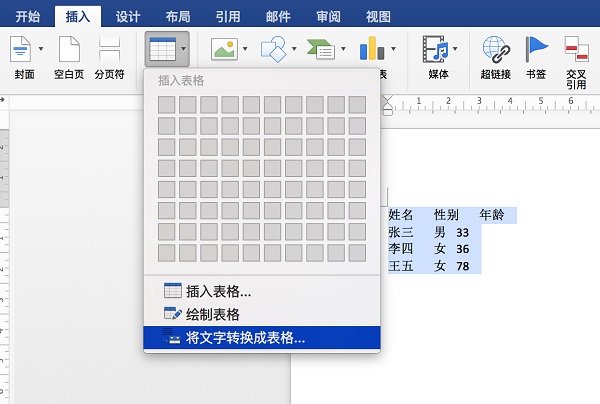
Task: Click the SmartArt icon in the ribbon
Action: 323,48
